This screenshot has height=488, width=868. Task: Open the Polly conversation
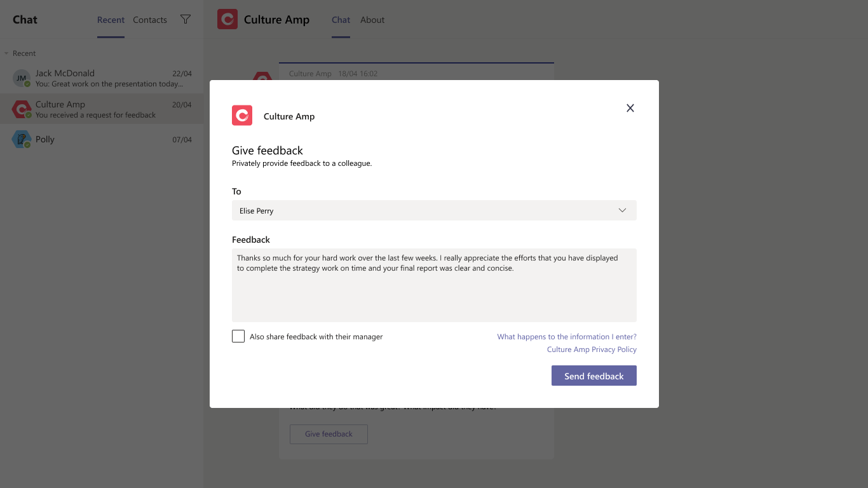(102, 139)
